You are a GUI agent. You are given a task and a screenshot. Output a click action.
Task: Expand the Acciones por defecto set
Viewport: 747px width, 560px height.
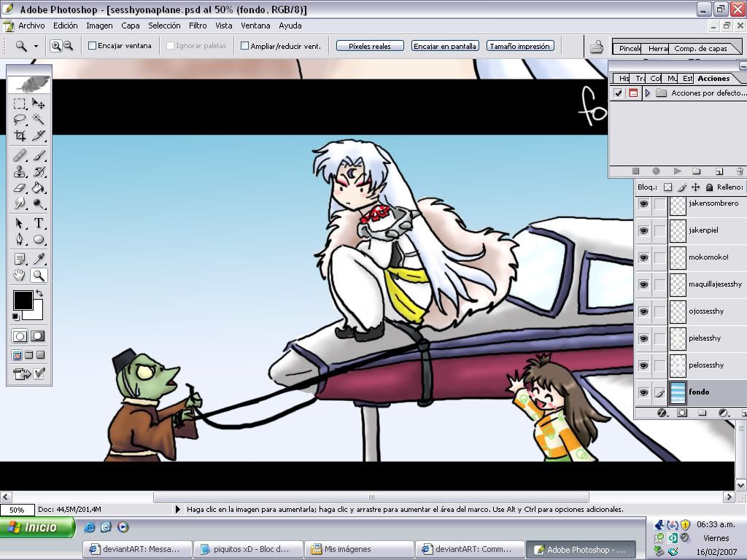point(648,93)
